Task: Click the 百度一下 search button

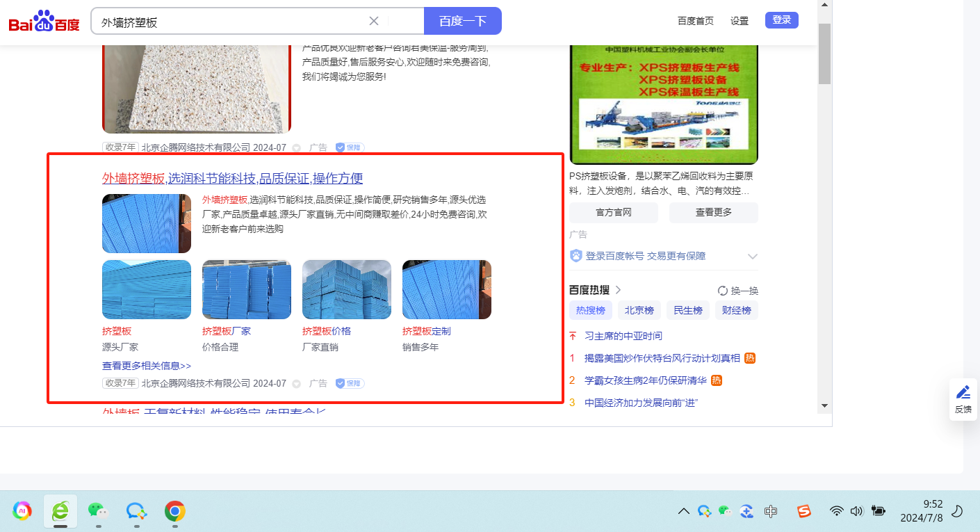Action: [463, 21]
